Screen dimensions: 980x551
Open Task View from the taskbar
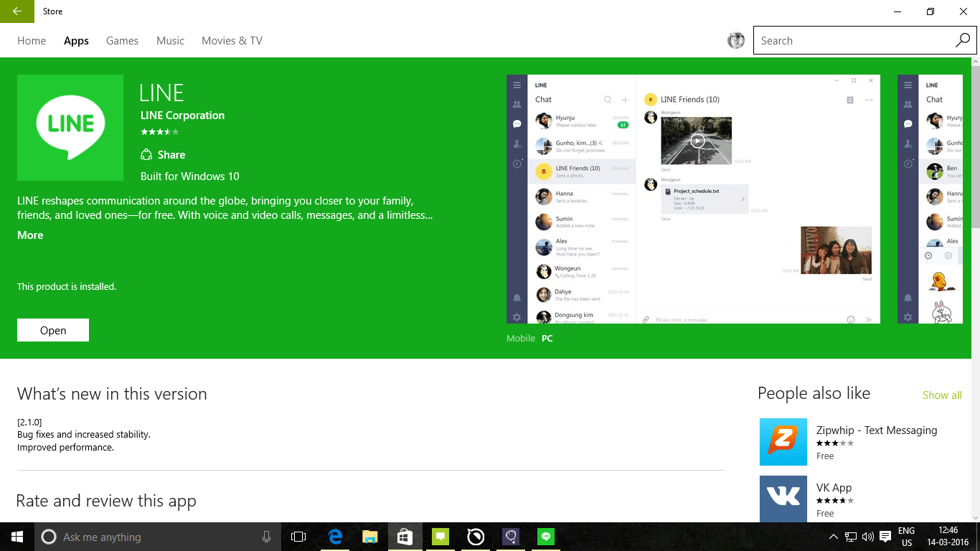point(298,537)
